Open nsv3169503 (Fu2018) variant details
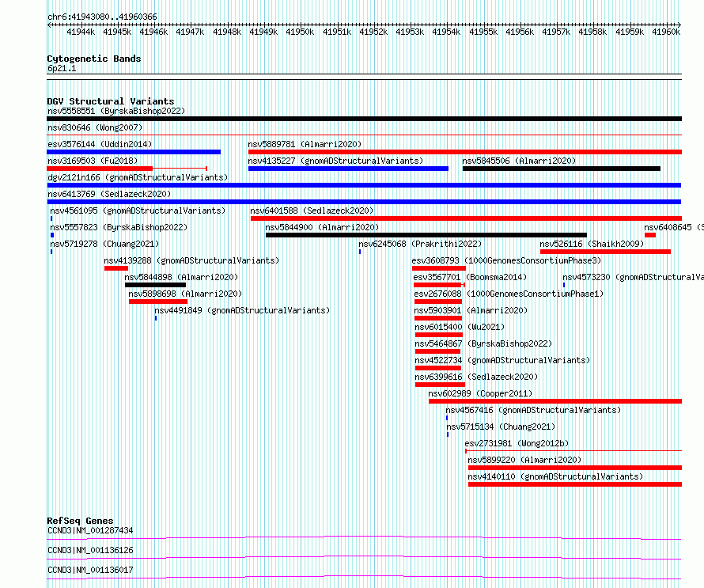Viewport: 704px width, 588px height. click(x=93, y=161)
